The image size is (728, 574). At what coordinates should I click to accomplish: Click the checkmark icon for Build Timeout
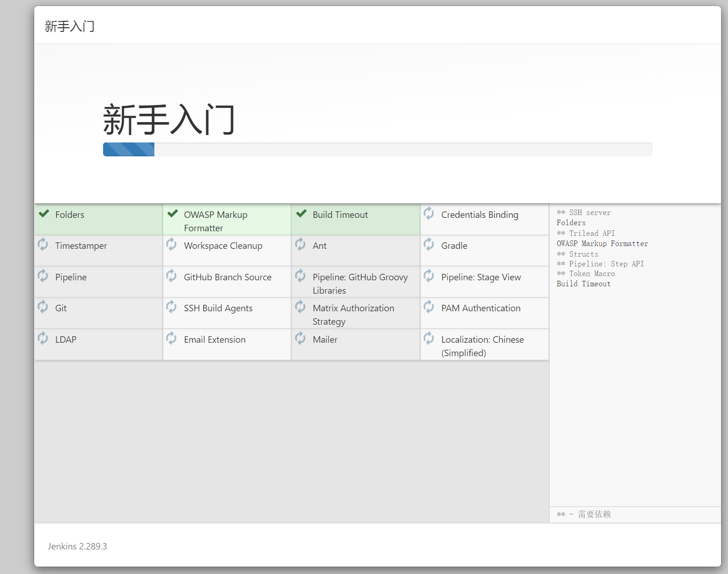301,213
